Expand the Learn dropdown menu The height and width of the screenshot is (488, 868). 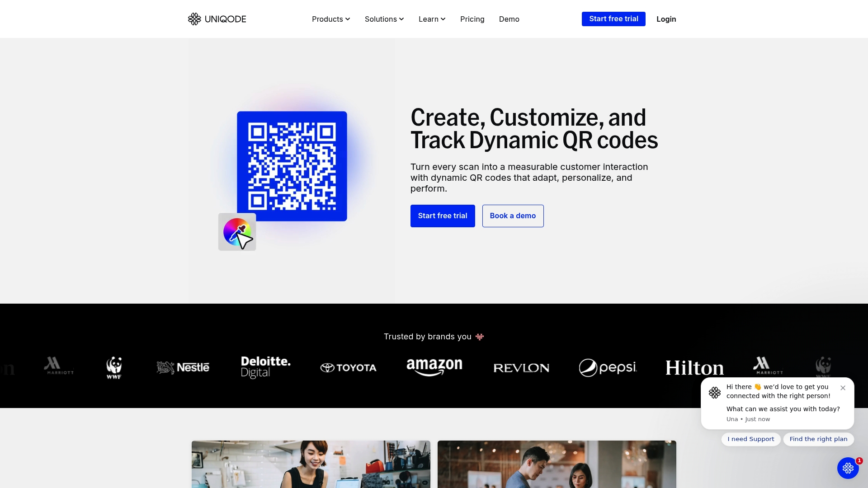[x=432, y=19]
